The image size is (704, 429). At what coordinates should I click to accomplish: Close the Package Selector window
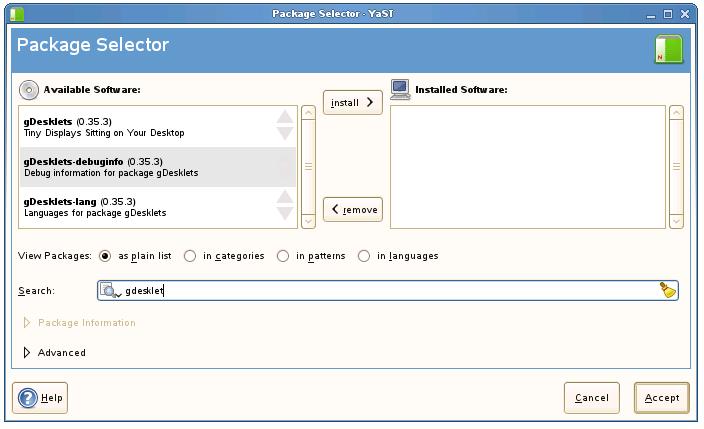pos(685,14)
